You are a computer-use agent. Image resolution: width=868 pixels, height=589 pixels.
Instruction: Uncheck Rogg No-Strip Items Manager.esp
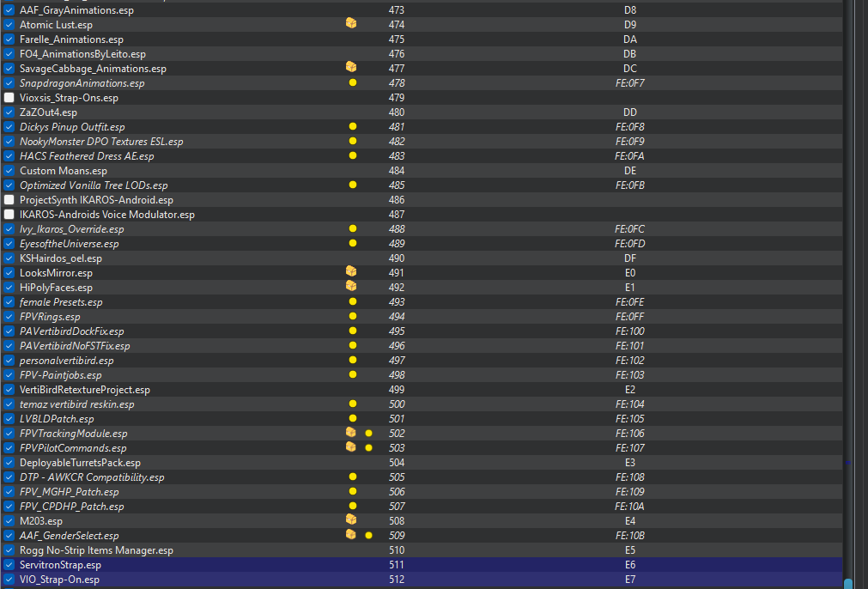coord(9,550)
